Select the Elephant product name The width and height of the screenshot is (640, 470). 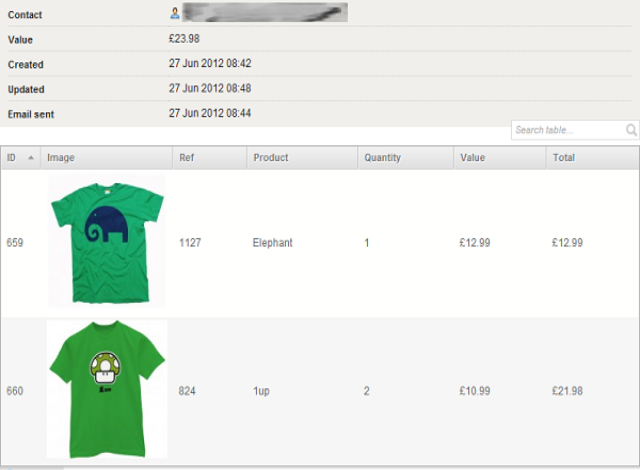click(x=272, y=243)
